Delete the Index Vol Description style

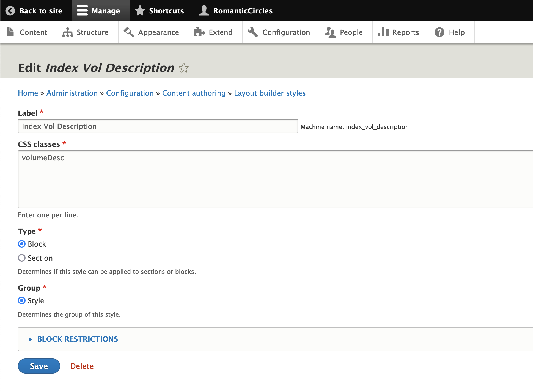tap(82, 366)
